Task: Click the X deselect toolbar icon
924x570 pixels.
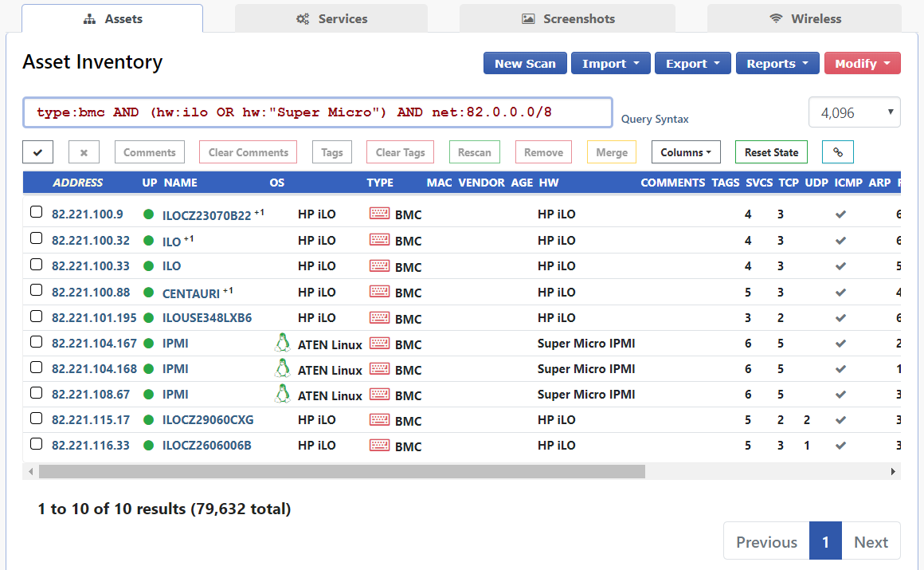Action: pyautogui.click(x=84, y=151)
